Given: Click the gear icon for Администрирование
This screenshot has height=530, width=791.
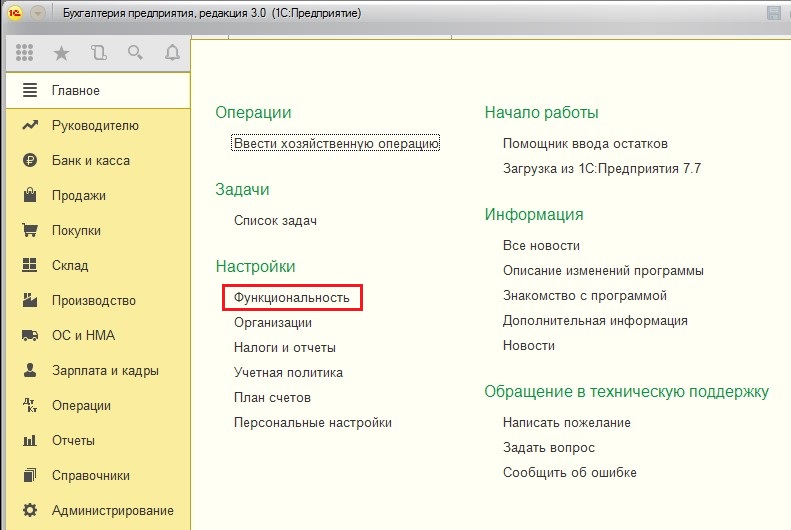Looking at the screenshot, I should pyautogui.click(x=30, y=510).
